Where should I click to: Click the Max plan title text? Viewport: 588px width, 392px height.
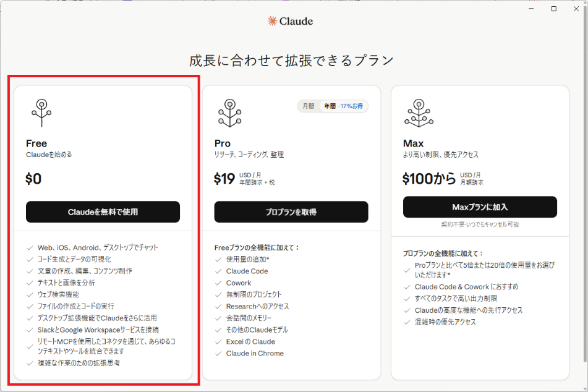tap(413, 143)
